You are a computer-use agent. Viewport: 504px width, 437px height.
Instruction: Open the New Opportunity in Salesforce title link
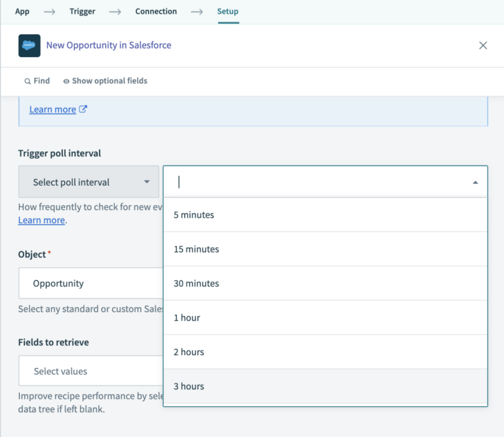109,45
